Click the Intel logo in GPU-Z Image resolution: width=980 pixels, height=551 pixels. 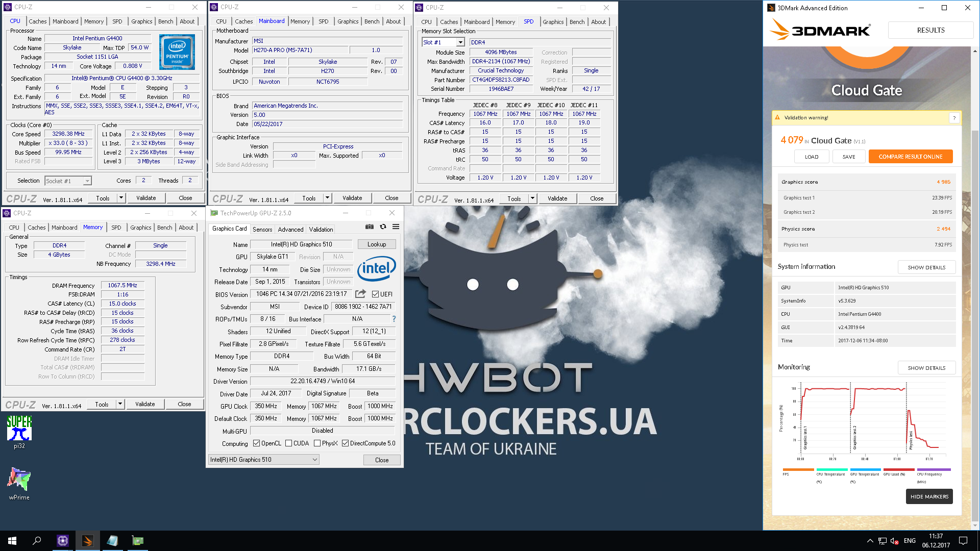(377, 268)
